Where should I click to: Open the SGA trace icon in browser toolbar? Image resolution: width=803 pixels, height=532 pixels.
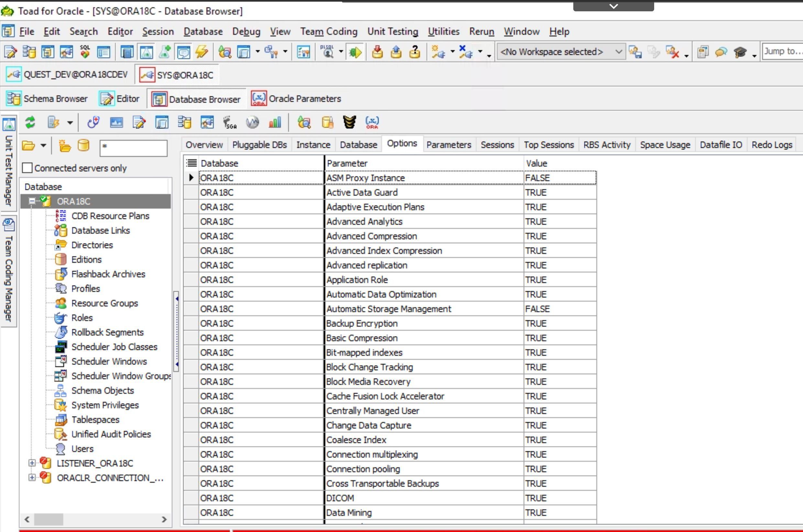click(x=229, y=122)
